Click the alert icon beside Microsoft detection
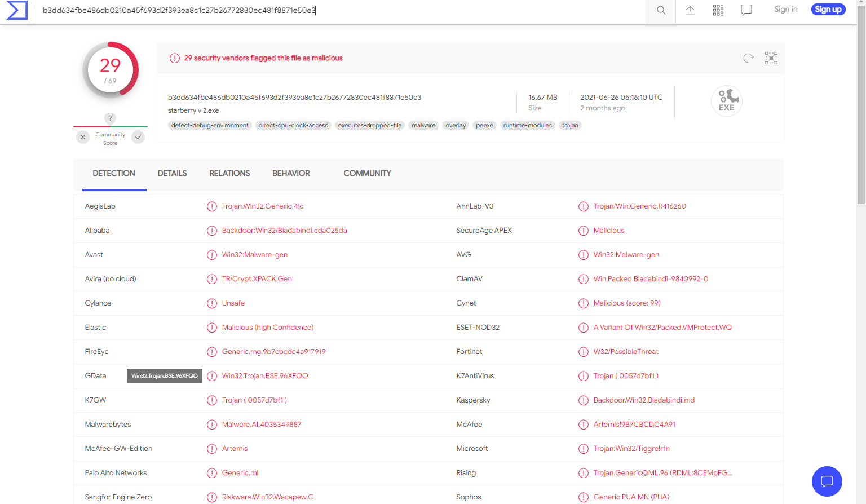This screenshot has height=504, width=866. tap(584, 449)
